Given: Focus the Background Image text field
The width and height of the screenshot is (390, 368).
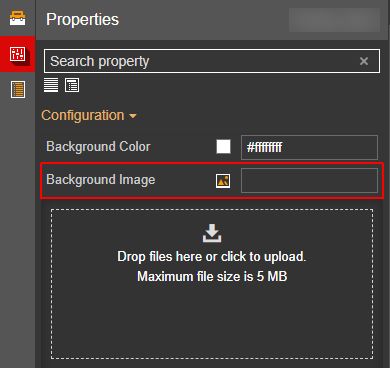Looking at the screenshot, I should coord(309,180).
